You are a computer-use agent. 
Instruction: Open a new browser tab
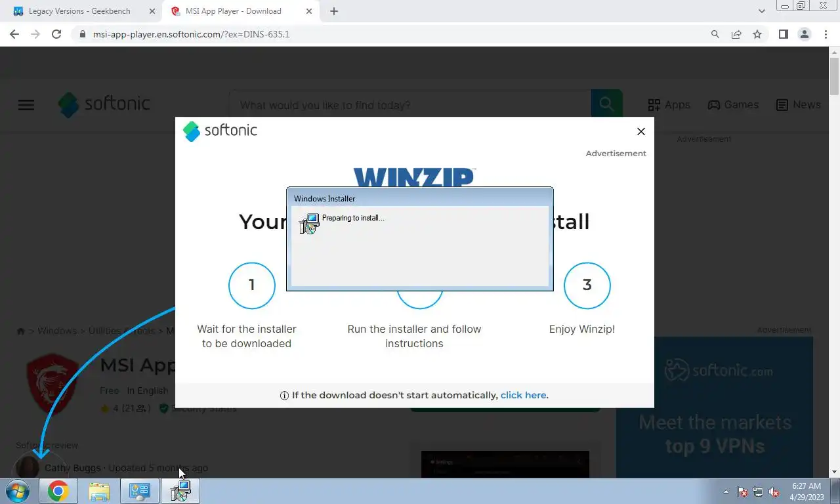click(x=334, y=11)
